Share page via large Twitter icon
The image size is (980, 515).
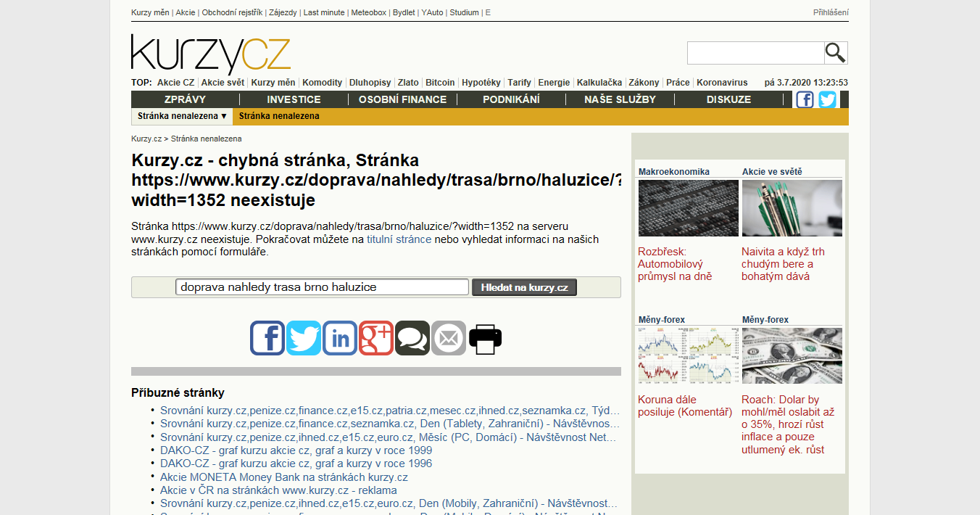coord(304,338)
